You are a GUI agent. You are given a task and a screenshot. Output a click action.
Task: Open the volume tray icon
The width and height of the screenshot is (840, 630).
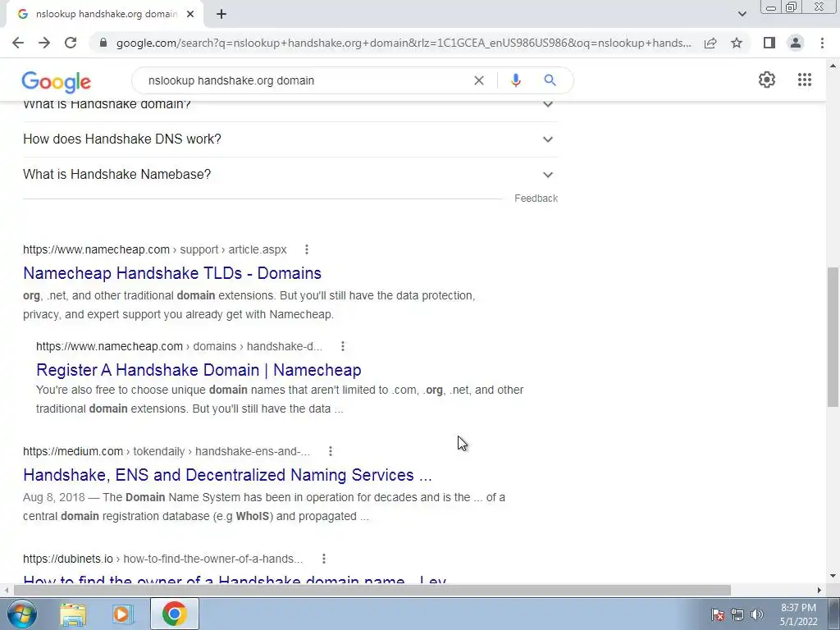(x=757, y=614)
